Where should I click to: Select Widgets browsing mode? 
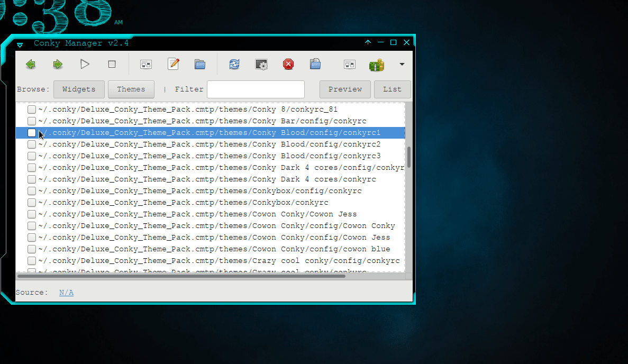tap(78, 89)
